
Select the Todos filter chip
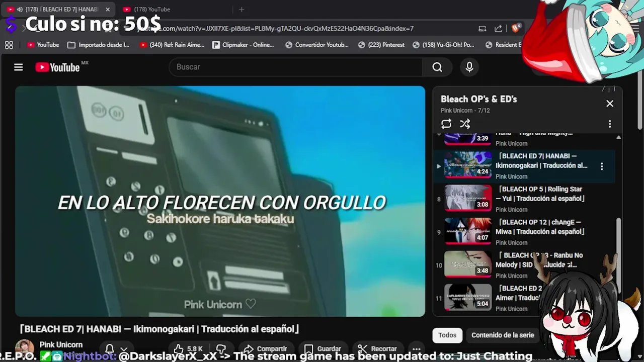click(x=447, y=335)
